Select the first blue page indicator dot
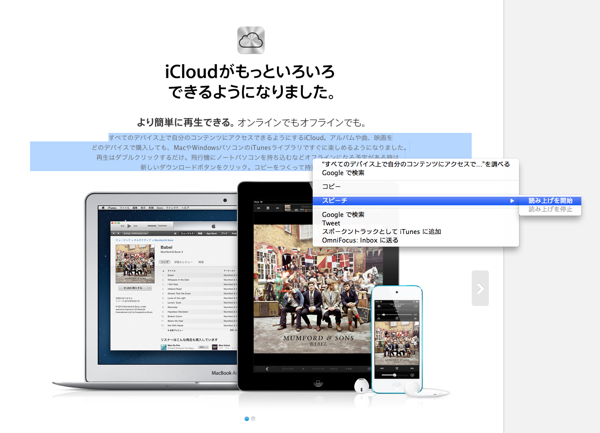This screenshot has width=600, height=433. [x=246, y=419]
